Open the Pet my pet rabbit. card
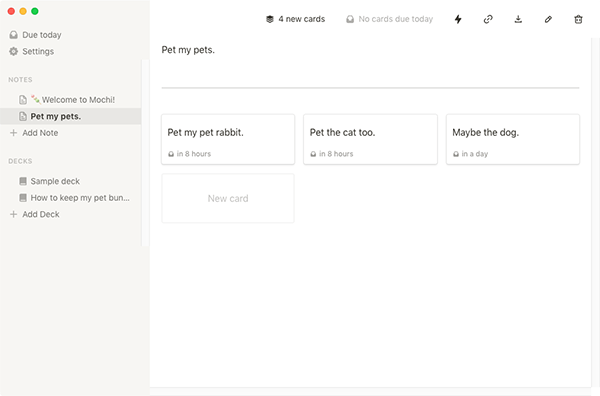This screenshot has height=396, width=600. [228, 139]
